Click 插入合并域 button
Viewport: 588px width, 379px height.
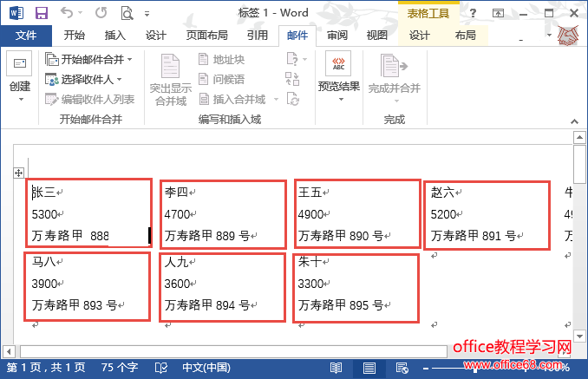[x=232, y=100]
